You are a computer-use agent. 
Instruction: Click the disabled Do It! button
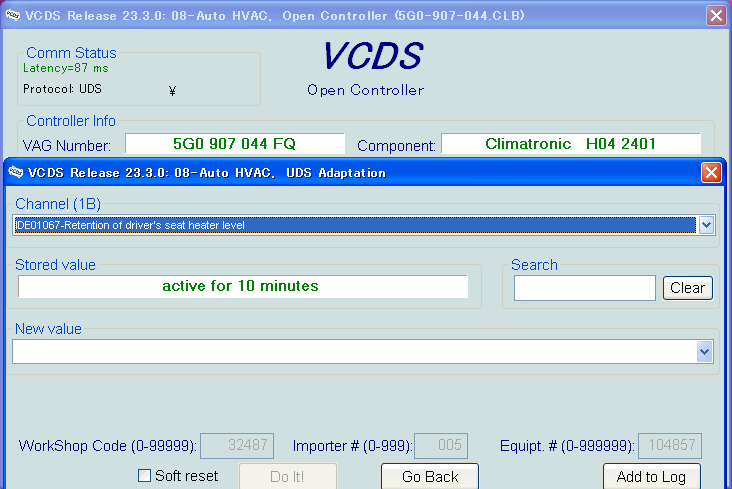(288, 476)
